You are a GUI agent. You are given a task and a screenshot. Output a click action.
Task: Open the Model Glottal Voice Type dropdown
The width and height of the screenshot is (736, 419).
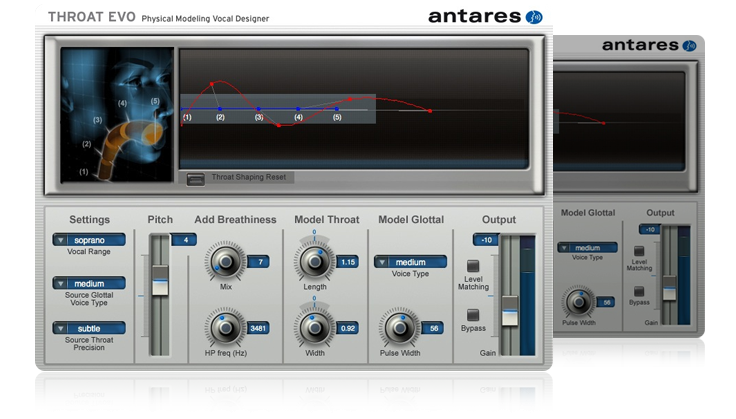(410, 262)
